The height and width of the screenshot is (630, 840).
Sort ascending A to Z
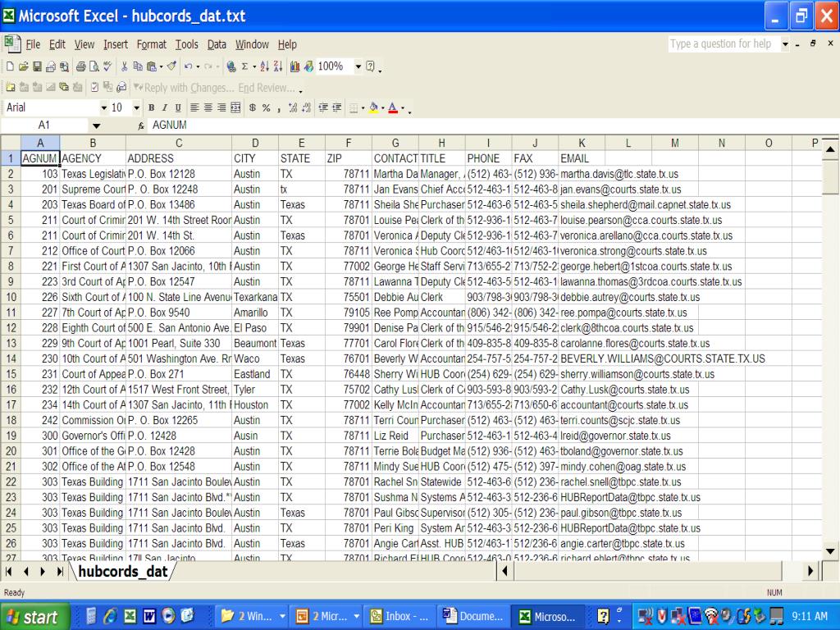pos(265,66)
